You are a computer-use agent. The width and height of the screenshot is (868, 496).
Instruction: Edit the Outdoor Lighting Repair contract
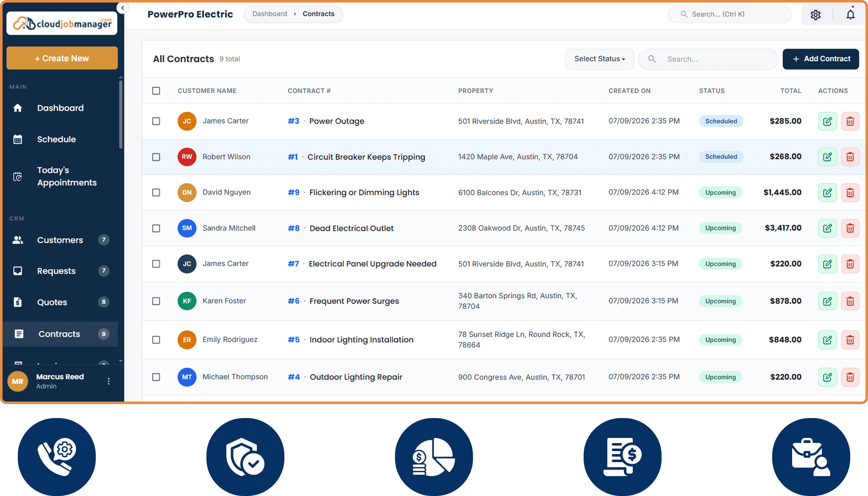pos(827,377)
